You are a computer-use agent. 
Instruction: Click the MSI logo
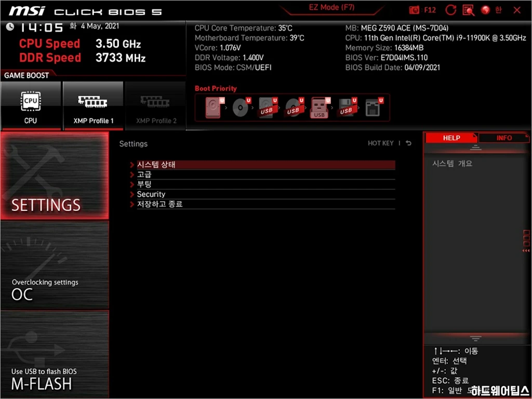[x=27, y=11]
